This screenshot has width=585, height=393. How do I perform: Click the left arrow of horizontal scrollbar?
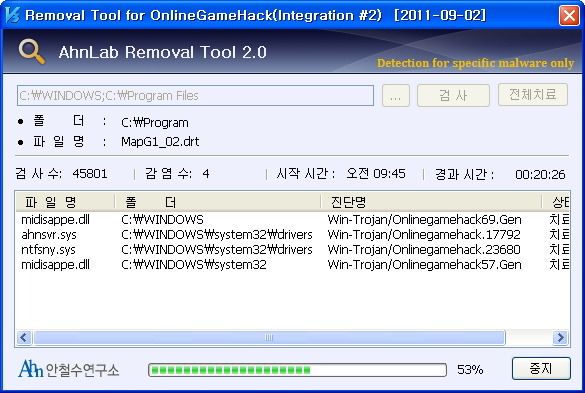[x=24, y=337]
